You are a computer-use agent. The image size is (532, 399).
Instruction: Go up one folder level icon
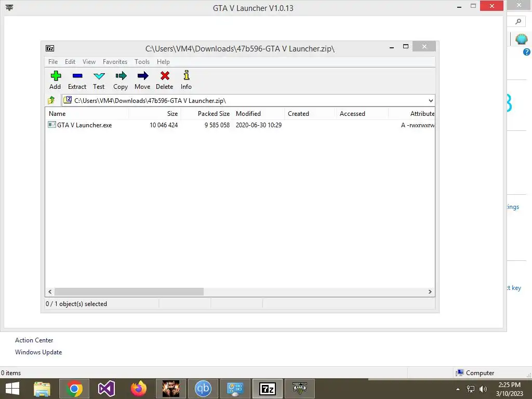51,100
